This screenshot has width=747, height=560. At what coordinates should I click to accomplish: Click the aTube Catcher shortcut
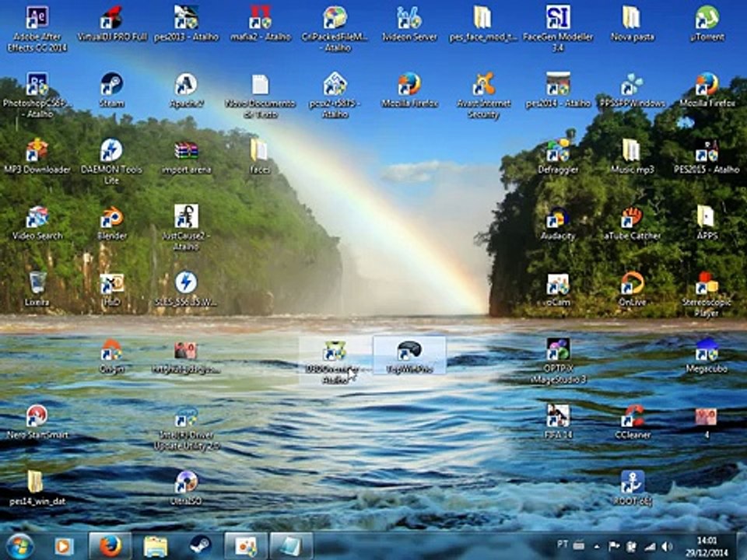coord(632,223)
